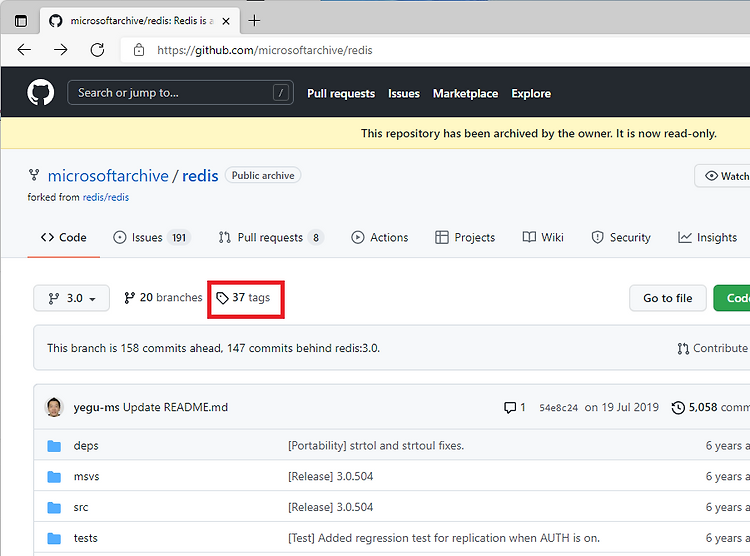Open '[Portability] strtol and strtoul fixes.' commit
Screen dimensions: 750x556
[376, 445]
